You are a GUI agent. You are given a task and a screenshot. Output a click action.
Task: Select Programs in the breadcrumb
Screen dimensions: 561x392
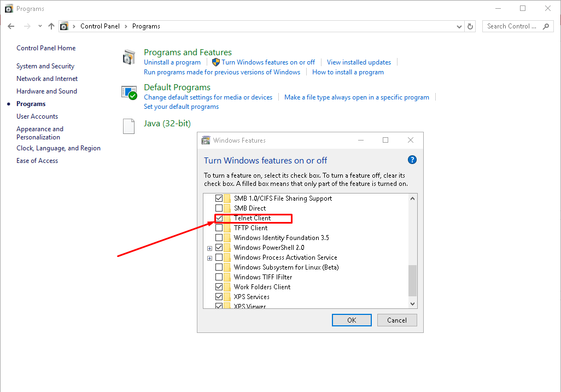[x=146, y=26]
